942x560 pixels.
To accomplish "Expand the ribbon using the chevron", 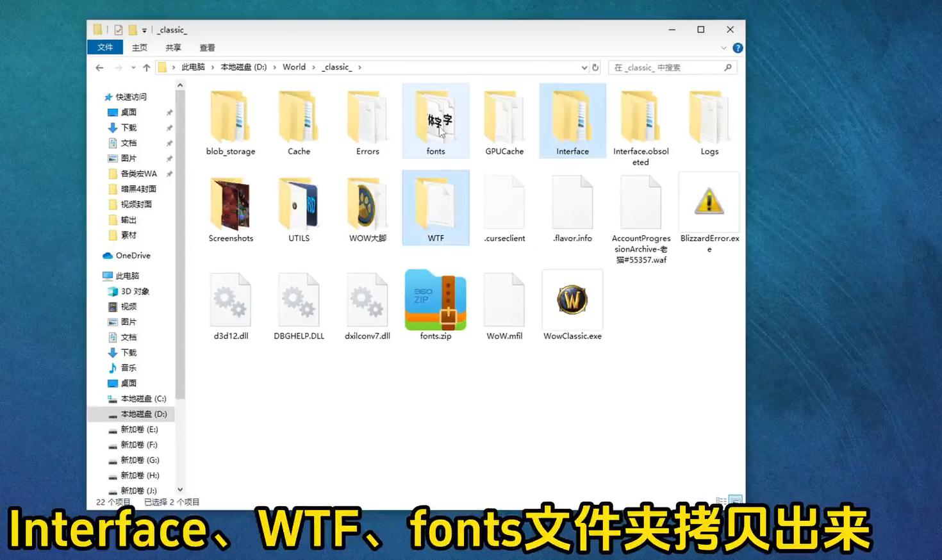I will pos(723,48).
